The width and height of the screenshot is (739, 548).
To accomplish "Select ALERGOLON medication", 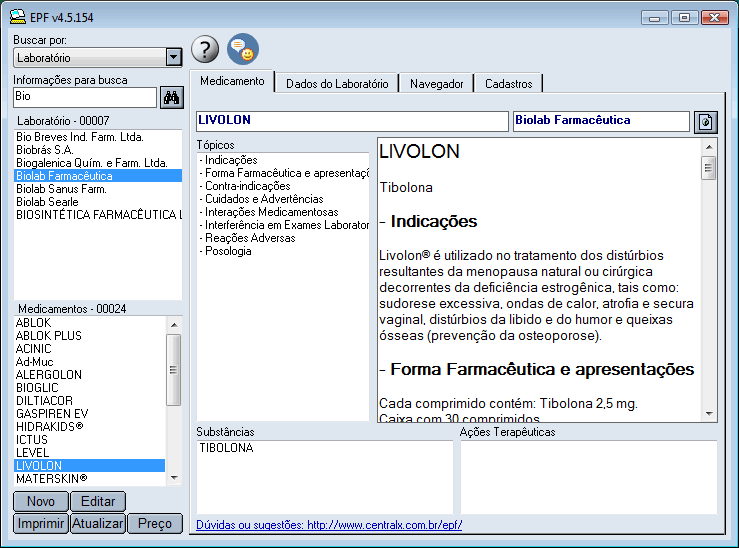I will coord(90,375).
